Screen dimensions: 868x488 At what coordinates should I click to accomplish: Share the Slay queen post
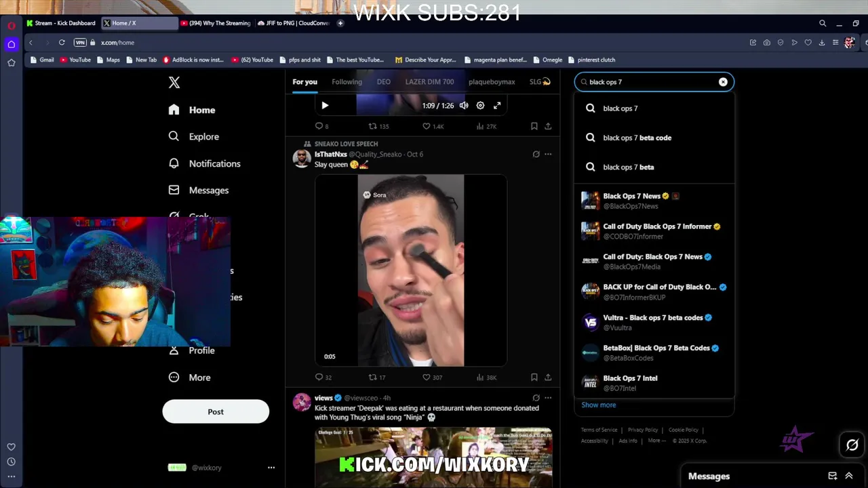548,378
